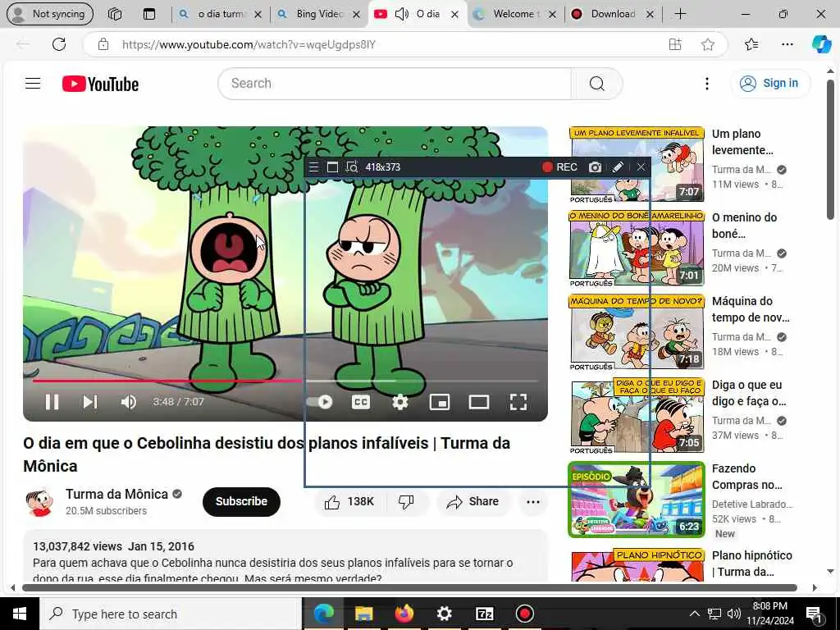Screen dimensions: 840x630
Task: Open Copilot sidebar icon
Action: tap(821, 44)
